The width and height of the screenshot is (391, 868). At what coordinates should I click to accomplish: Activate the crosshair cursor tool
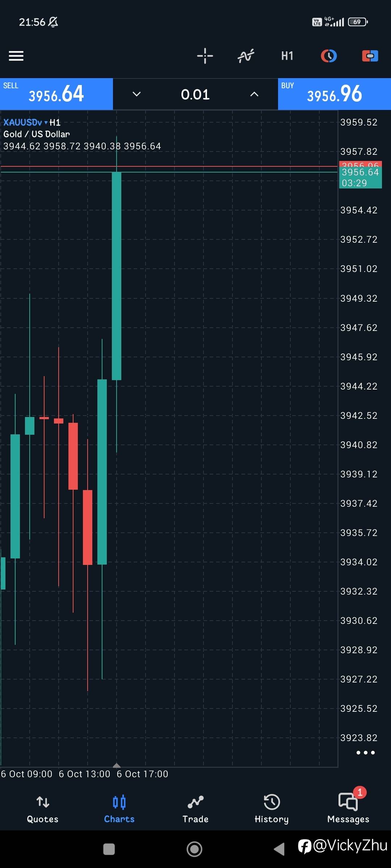(x=205, y=56)
